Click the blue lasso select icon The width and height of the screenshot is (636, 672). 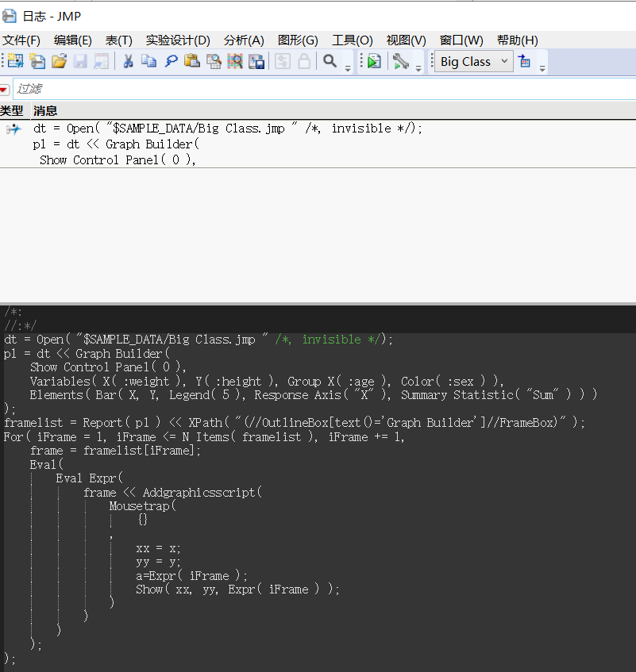coord(172,61)
